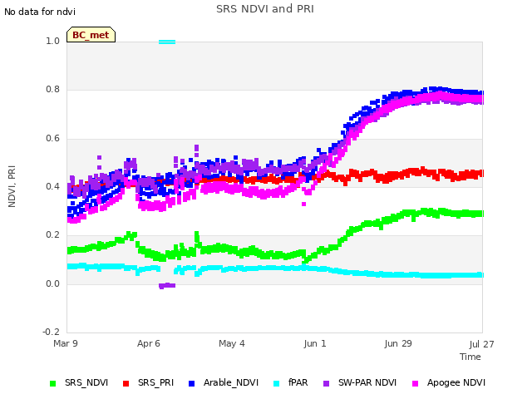Click the May 4 x-axis tick label
532x399 pixels.
tap(232, 343)
